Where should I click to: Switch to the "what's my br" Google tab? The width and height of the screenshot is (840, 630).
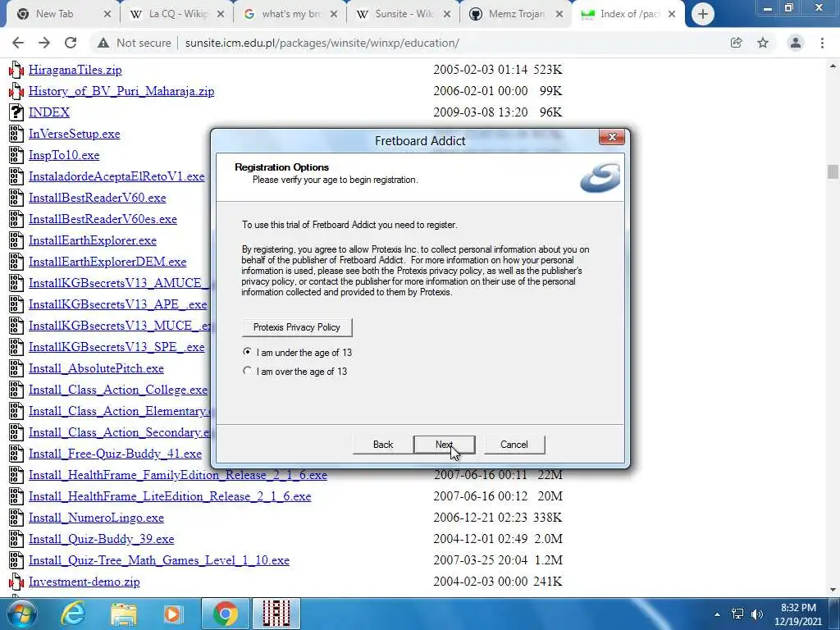291,14
